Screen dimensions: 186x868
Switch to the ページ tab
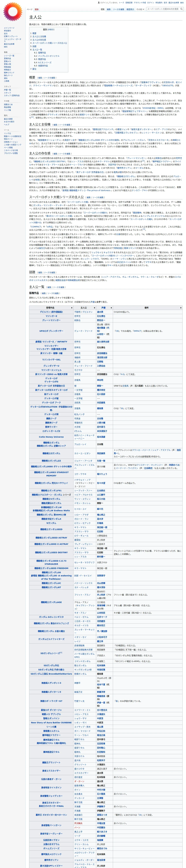pyautogui.click(x=30, y=9)
